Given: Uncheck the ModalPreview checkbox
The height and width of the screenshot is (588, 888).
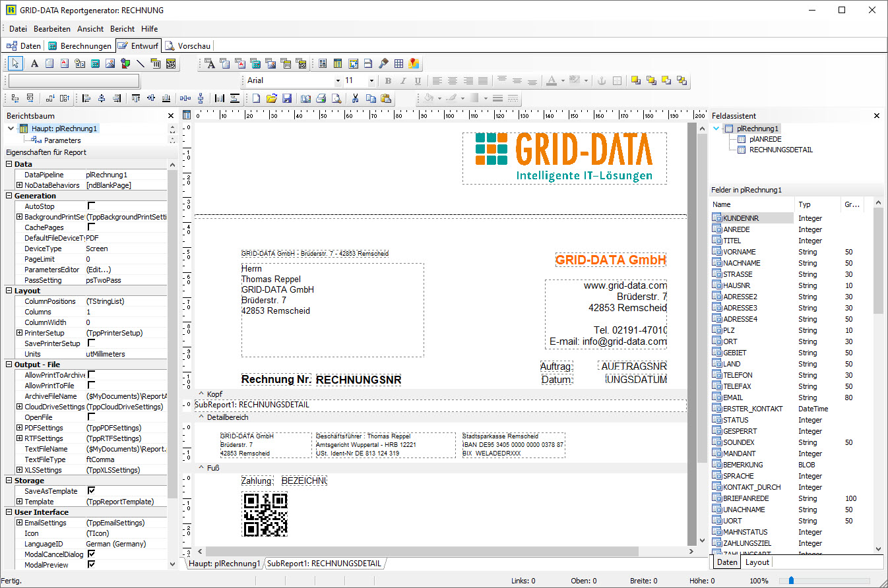Looking at the screenshot, I should click(91, 565).
